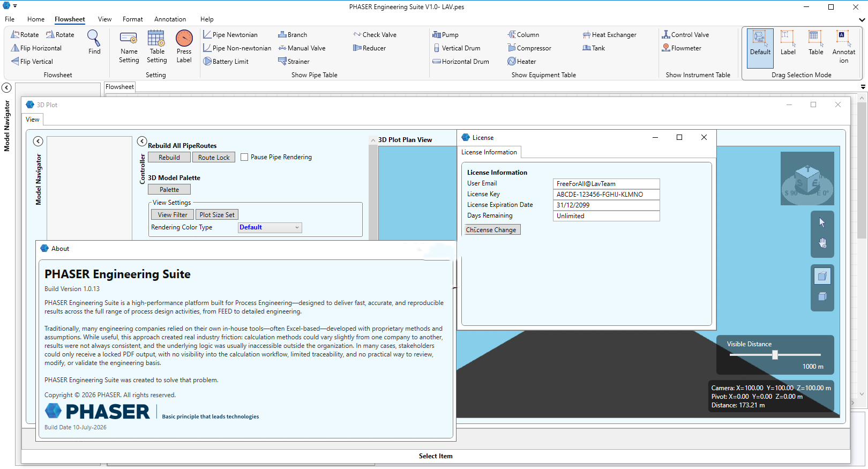The width and height of the screenshot is (868, 469).
Task: Insert a Battery Limit
Action: click(226, 62)
